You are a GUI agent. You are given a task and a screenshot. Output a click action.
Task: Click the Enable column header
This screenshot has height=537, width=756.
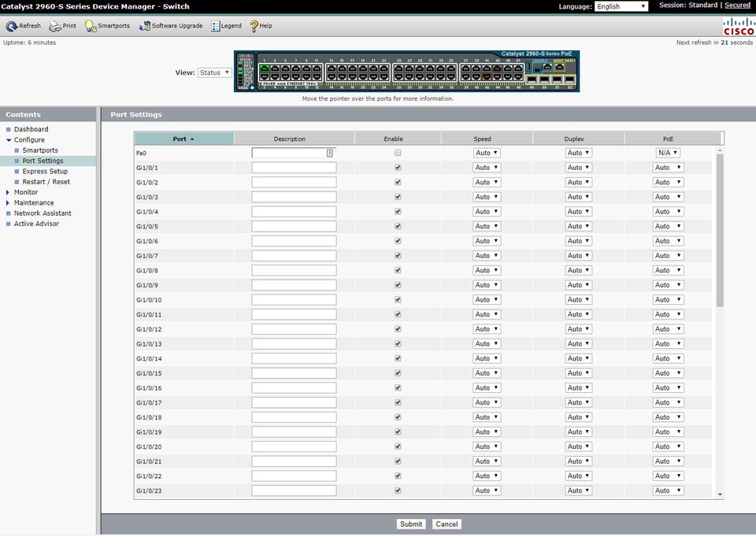398,139
